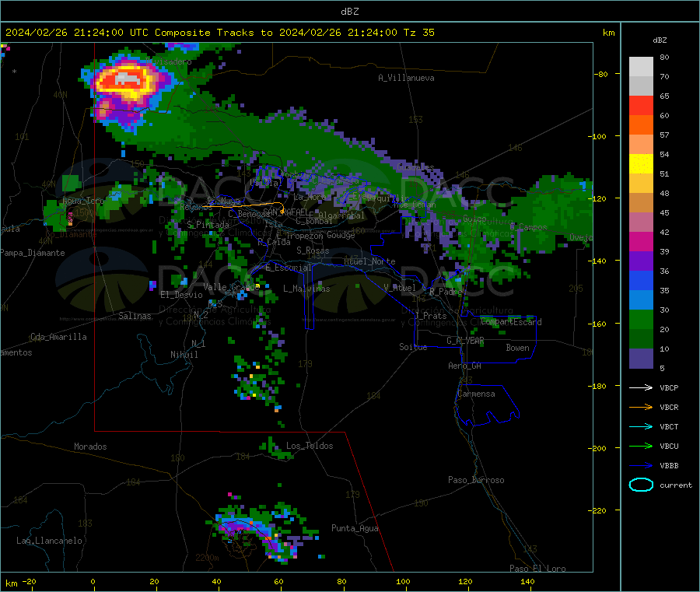700x592 pixels.
Task: Click the El_Desvio map label
Action: pyautogui.click(x=181, y=295)
